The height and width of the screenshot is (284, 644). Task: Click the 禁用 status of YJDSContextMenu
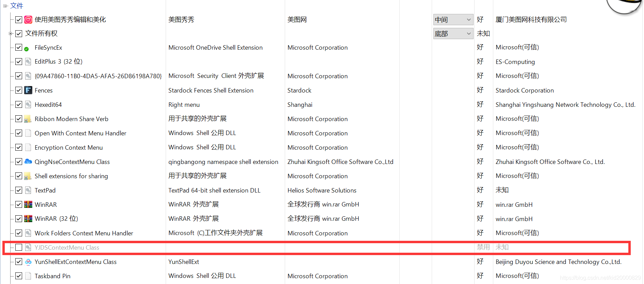pos(483,247)
